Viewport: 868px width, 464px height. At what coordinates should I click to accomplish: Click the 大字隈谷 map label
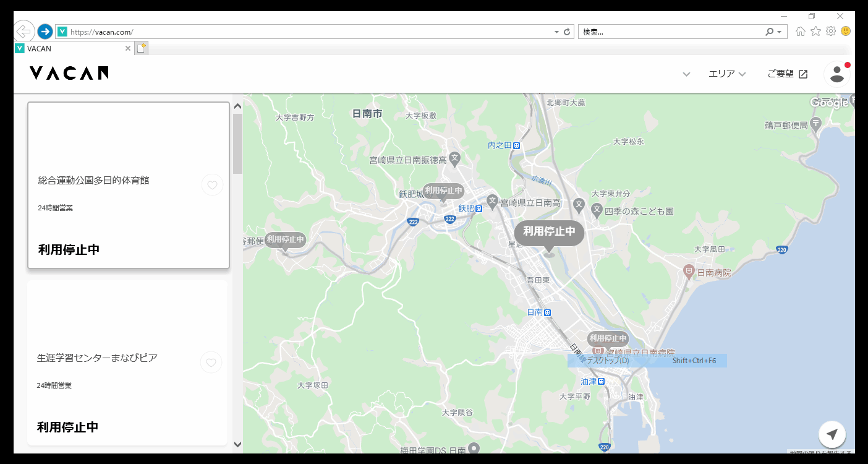tap(457, 412)
